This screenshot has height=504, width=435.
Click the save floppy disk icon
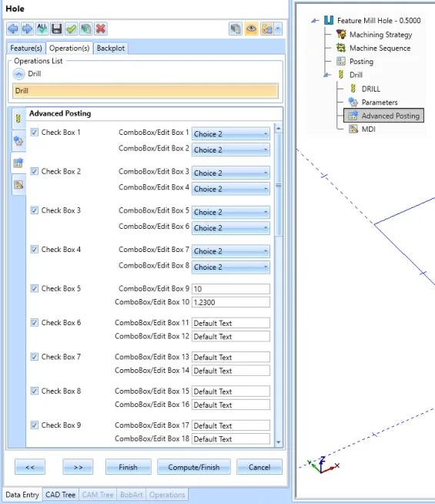pos(57,29)
